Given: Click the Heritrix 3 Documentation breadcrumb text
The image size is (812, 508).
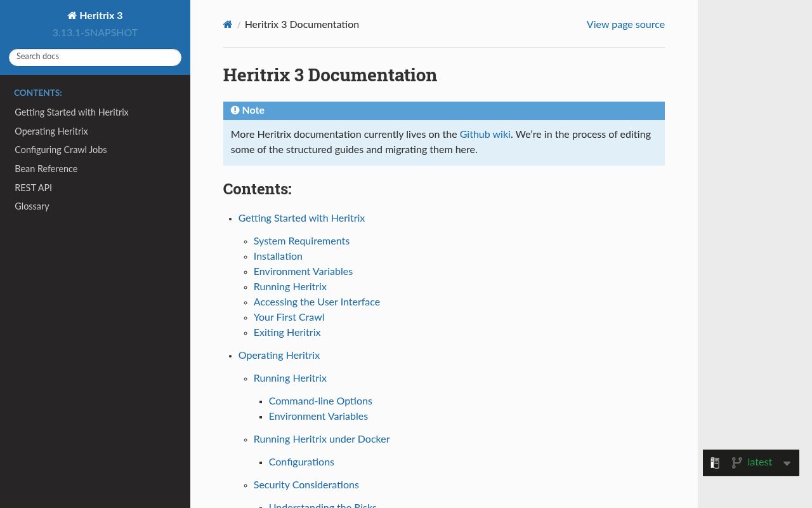Looking at the screenshot, I should [x=302, y=25].
